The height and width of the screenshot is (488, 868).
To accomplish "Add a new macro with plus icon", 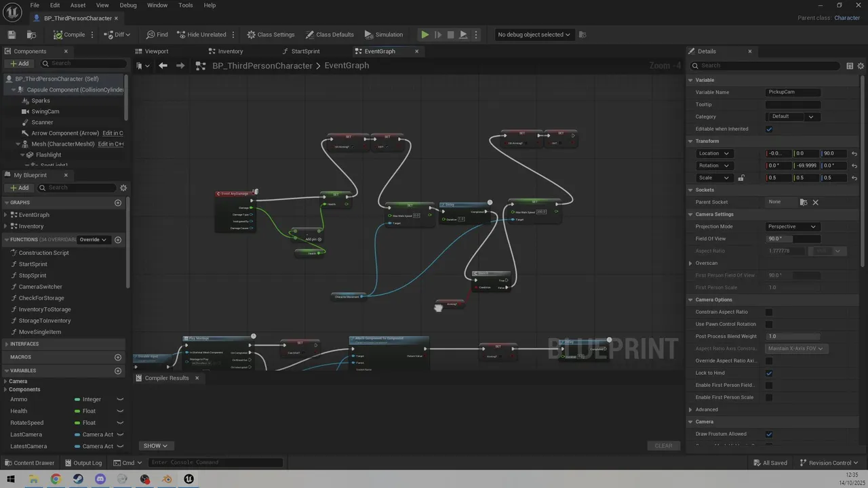I will point(118,357).
